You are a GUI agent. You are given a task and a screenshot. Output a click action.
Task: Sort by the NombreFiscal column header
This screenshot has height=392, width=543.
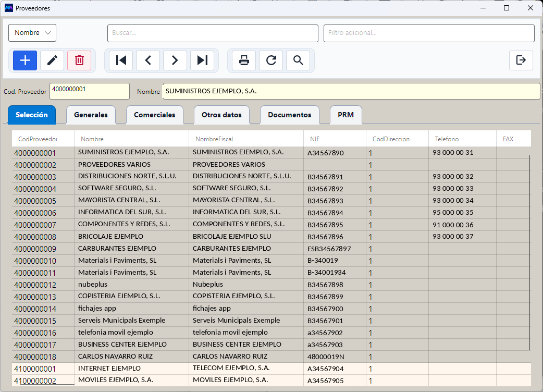(x=246, y=139)
